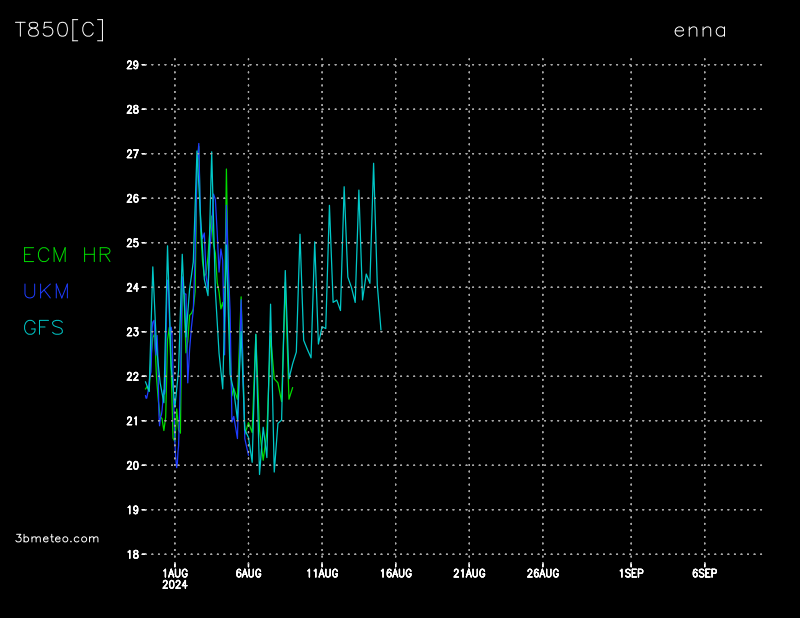Screen dimensions: 800x618
Task: Pick the 26AUG date on the axis
Action: click(x=543, y=573)
